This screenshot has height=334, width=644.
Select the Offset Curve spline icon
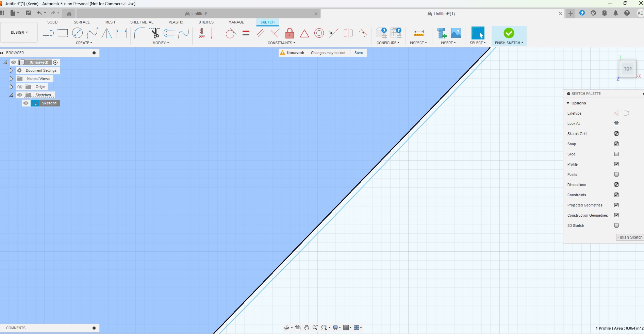[184, 33]
